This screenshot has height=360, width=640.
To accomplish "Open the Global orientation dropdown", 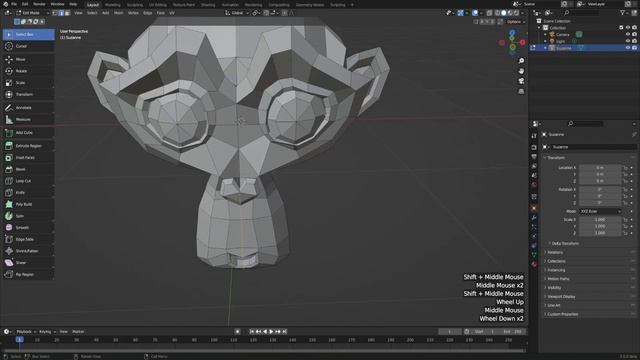I will 237,13.
